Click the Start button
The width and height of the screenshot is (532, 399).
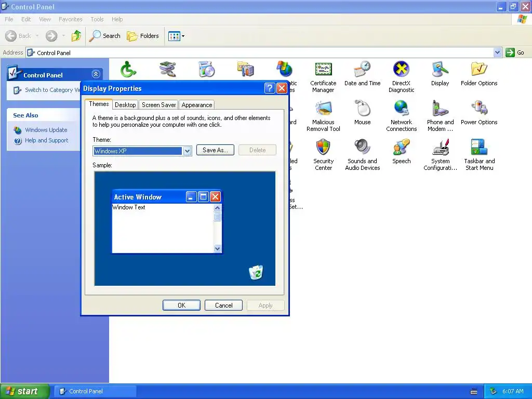click(24, 391)
